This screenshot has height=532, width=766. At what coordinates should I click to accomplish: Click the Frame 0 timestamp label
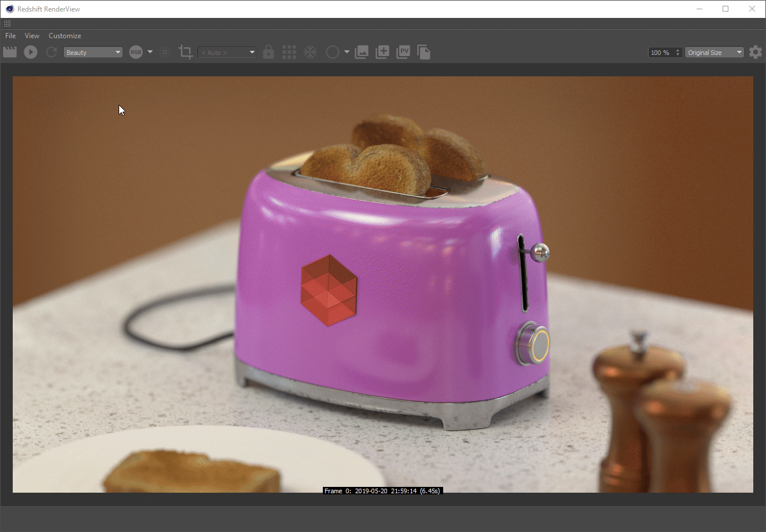[x=382, y=491]
